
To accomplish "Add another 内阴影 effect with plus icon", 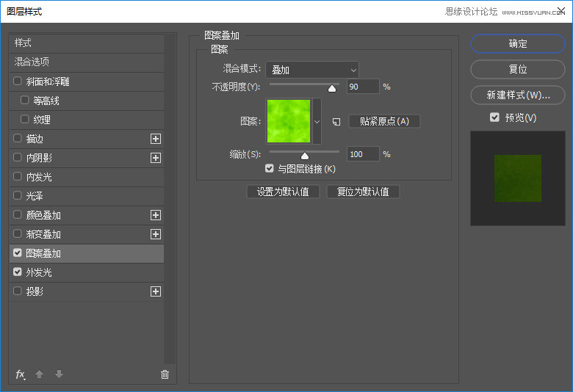I will pos(156,158).
